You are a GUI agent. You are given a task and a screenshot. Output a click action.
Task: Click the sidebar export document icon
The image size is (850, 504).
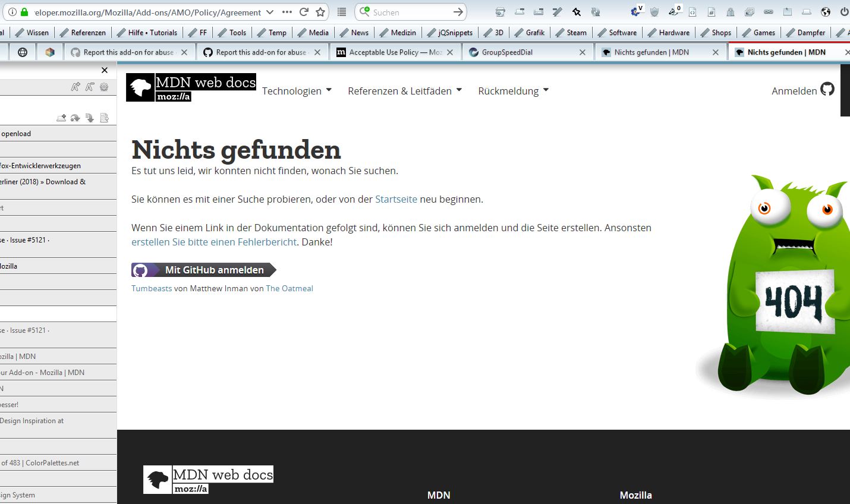pyautogui.click(x=104, y=118)
